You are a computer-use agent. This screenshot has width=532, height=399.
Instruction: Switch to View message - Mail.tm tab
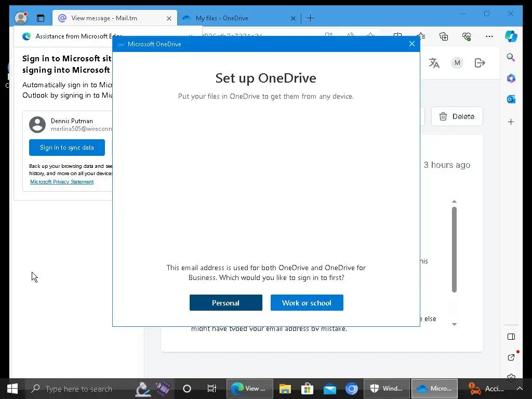click(115, 18)
